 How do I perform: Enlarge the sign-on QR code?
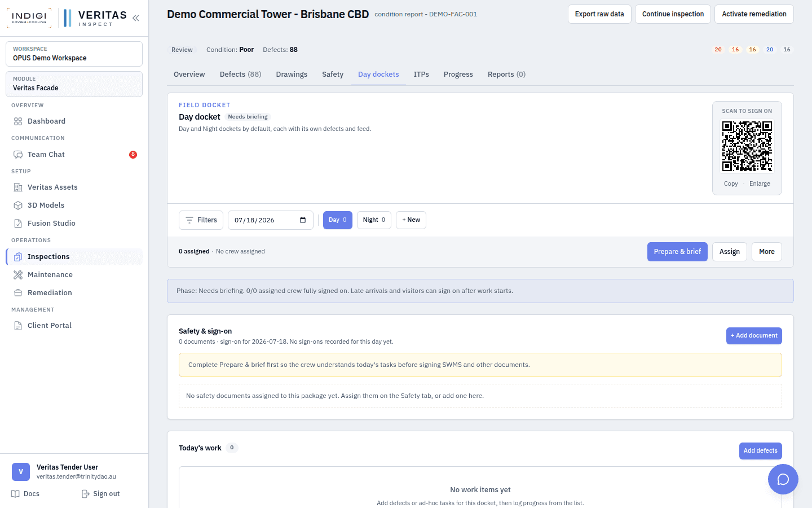pyautogui.click(x=760, y=184)
